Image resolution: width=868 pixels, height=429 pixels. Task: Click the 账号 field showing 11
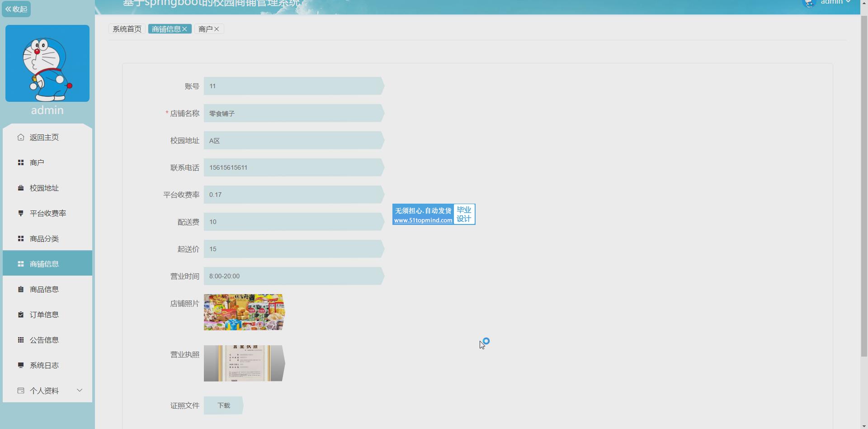pos(294,86)
